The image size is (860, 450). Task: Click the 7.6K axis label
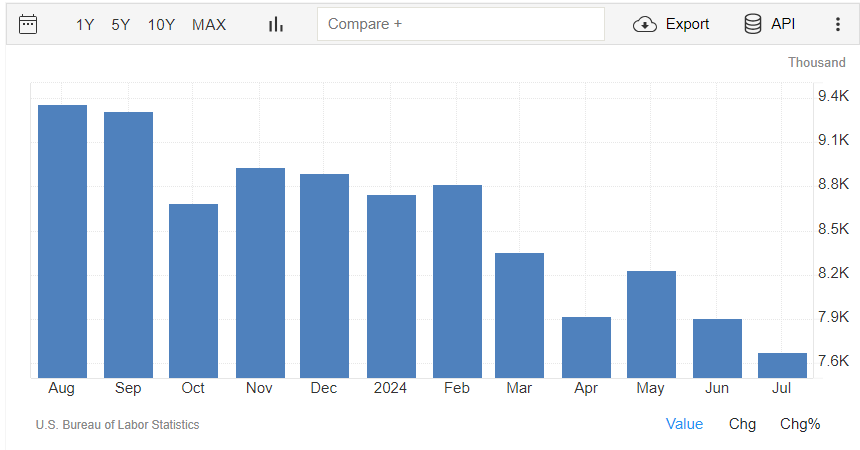(x=833, y=361)
